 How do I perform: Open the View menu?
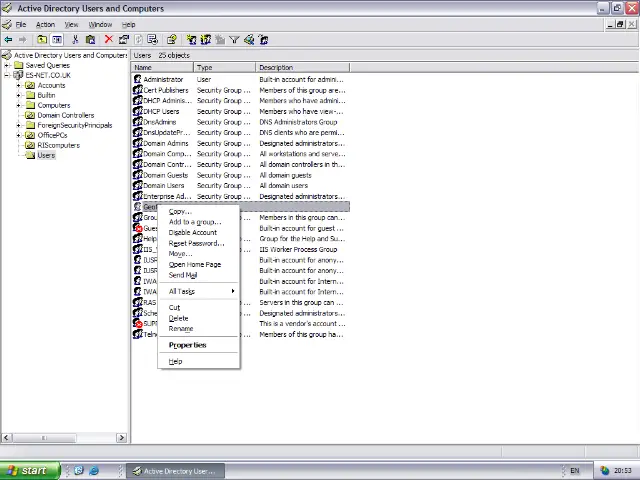(x=71, y=24)
